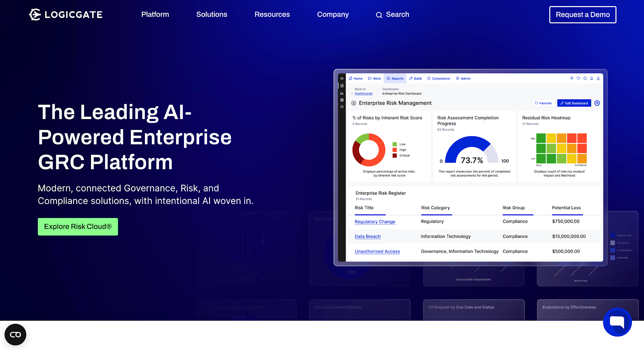Select the Build tab in dashboard

tap(415, 78)
